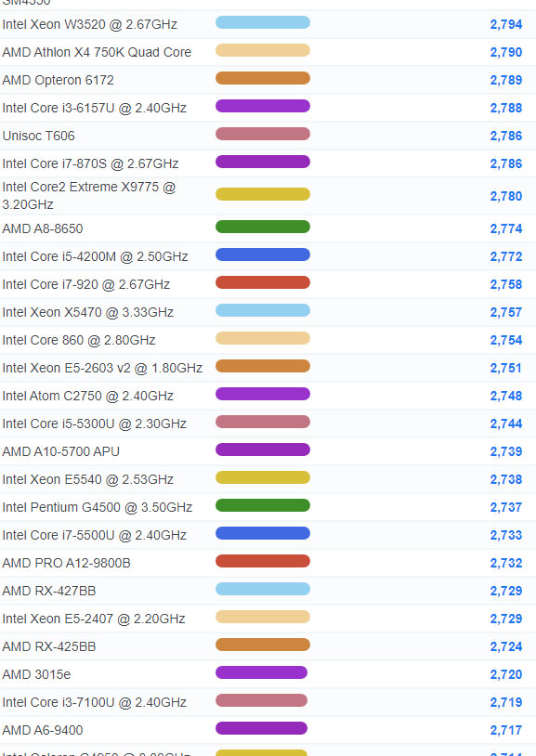Open Intel Core2 Extreme X9775 entry
This screenshot has height=756, width=536.
89,196
